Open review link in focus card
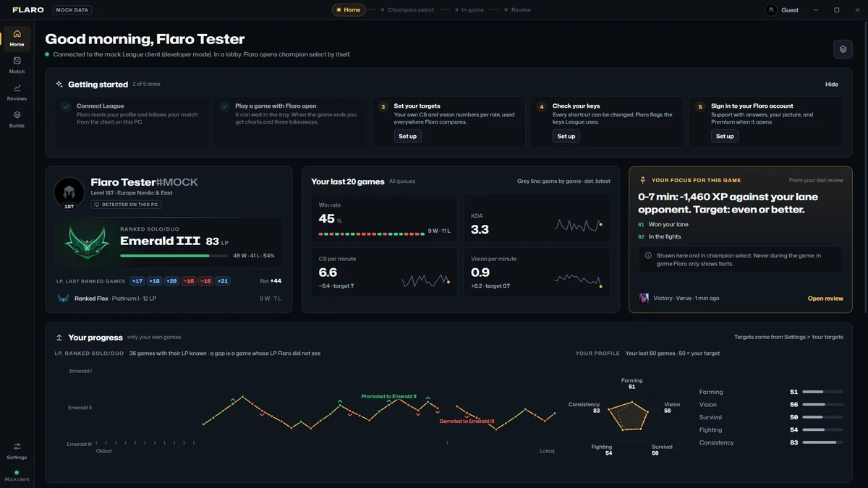The height and width of the screenshot is (488, 868). pos(825,299)
